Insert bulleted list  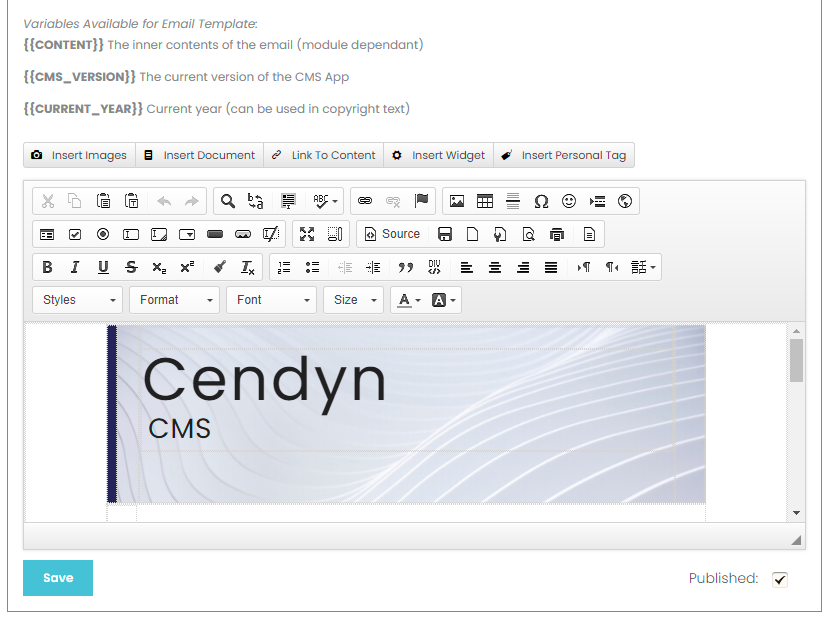[x=313, y=267]
